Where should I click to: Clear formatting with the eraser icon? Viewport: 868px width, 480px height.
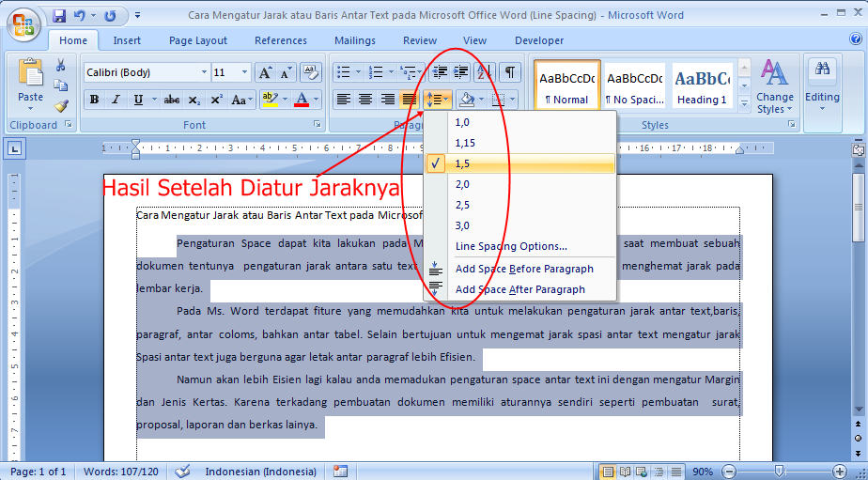point(311,72)
